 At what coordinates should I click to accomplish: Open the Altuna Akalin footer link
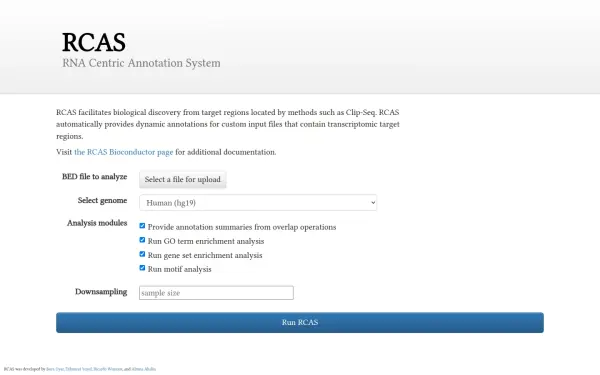(144, 369)
